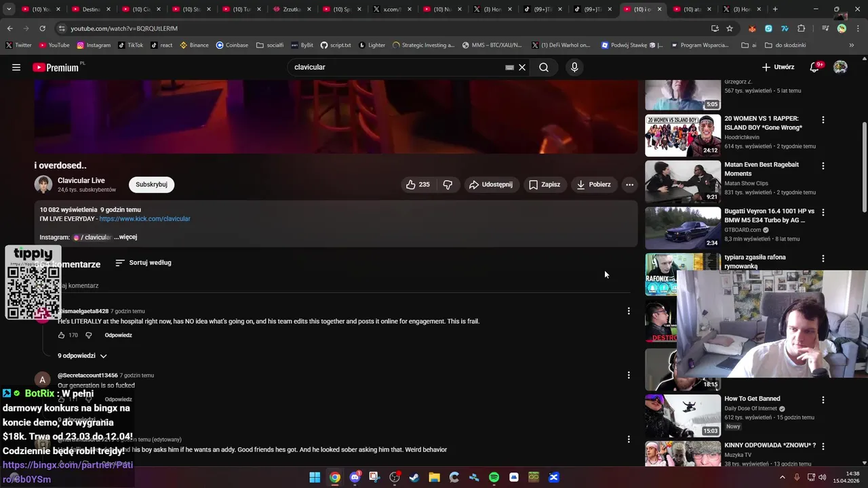Like ismaelgaeta8428's comment with 170 likes
The image size is (868, 488).
click(61, 335)
